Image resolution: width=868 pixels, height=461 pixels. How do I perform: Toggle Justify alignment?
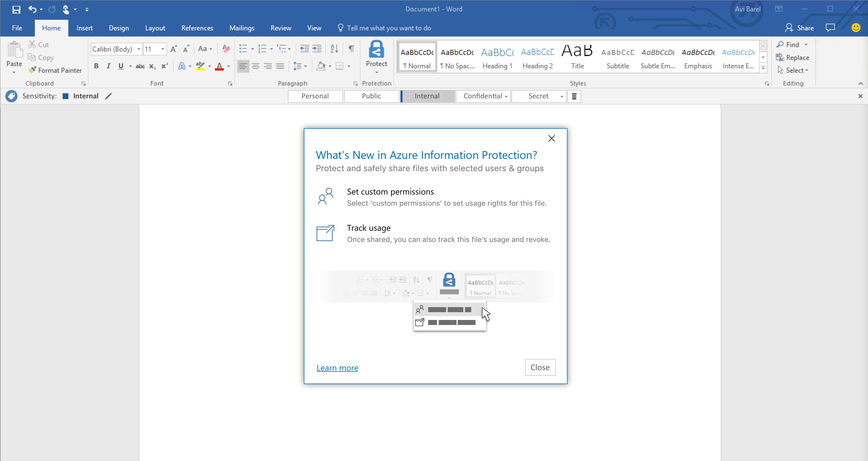point(280,66)
